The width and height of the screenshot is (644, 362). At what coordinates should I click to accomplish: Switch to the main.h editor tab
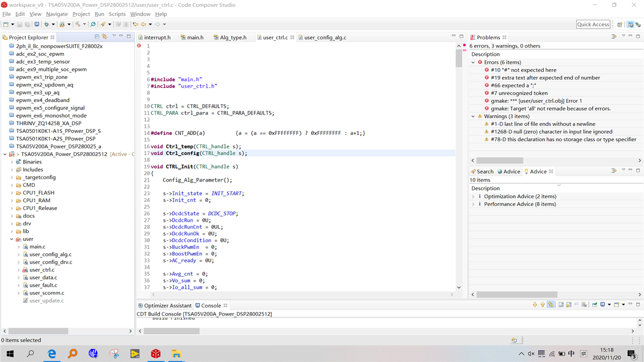(195, 38)
